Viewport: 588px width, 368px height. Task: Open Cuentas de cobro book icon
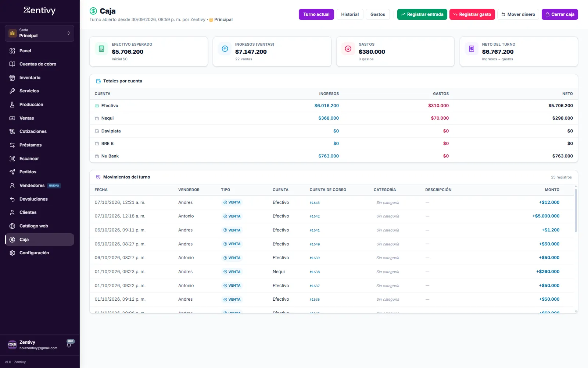pos(12,64)
